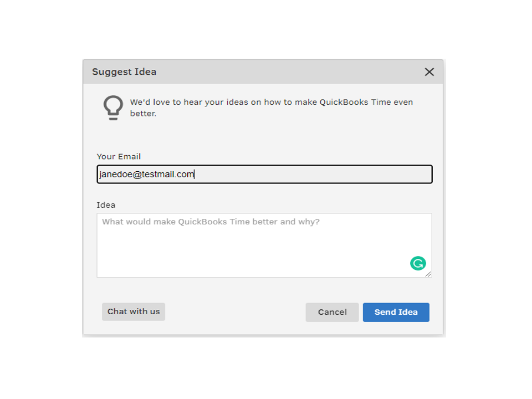The width and height of the screenshot is (532, 399).
Task: Submit with the Send Idea button
Action: click(396, 312)
